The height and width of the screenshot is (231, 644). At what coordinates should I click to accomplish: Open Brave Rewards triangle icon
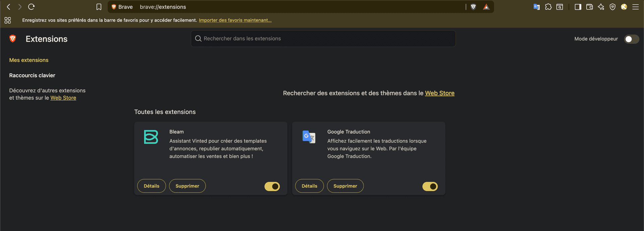486,7
